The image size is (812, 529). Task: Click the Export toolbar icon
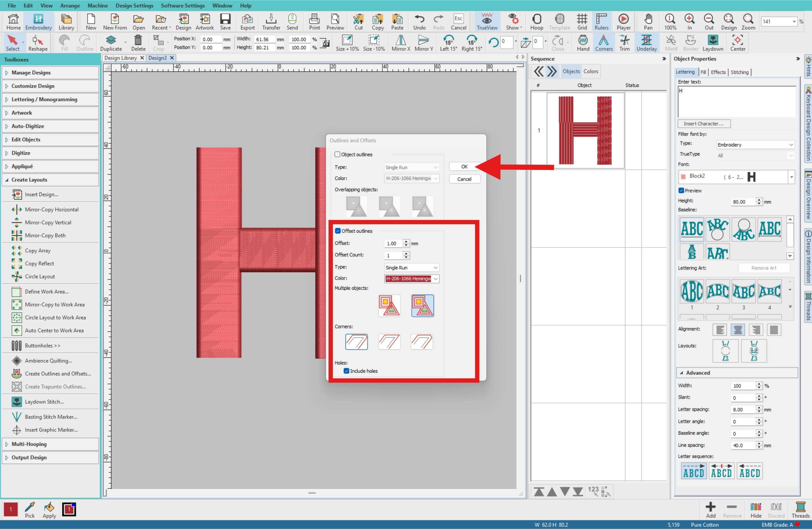coord(247,22)
